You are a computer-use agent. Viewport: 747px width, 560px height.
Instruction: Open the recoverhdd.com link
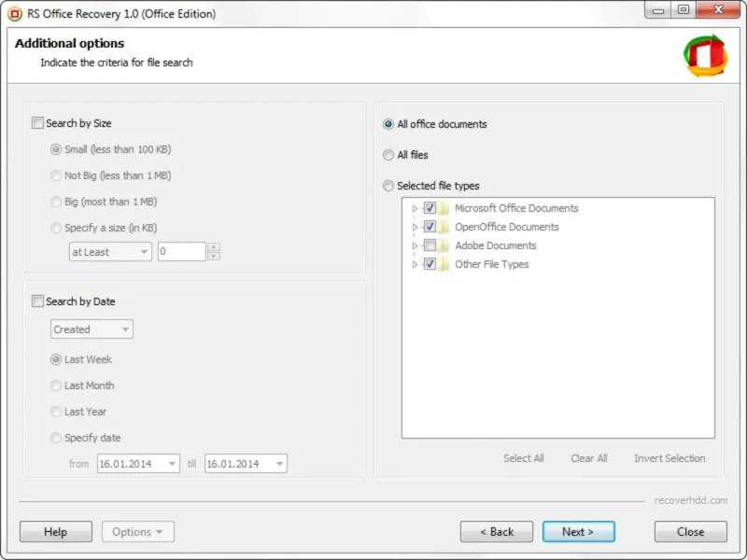(691, 500)
